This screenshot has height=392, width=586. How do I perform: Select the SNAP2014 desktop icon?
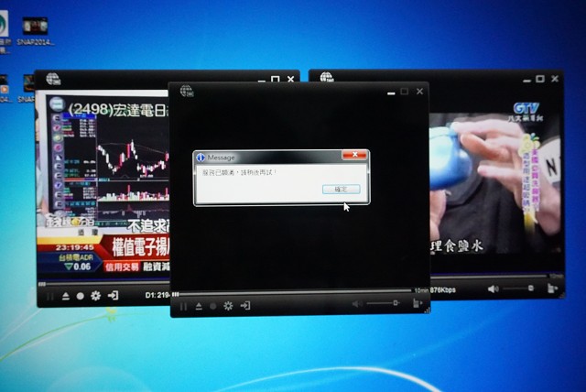[x=35, y=31]
